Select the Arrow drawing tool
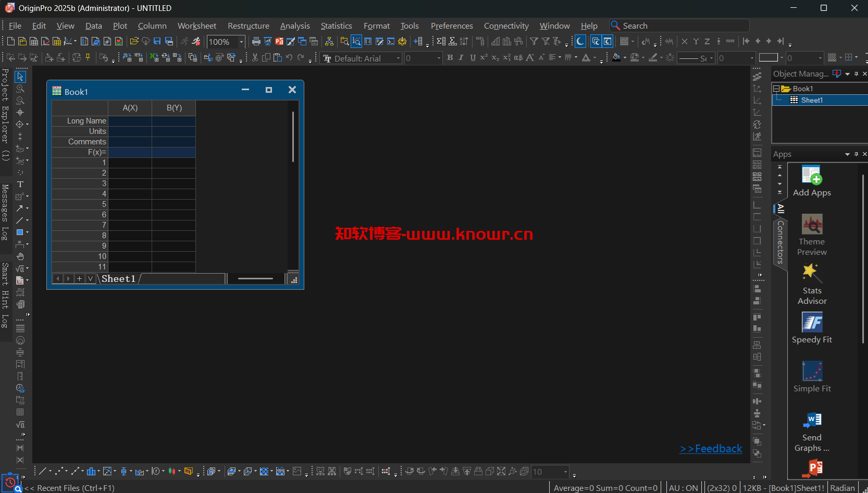Viewport: 868px width, 493px height. [x=20, y=208]
